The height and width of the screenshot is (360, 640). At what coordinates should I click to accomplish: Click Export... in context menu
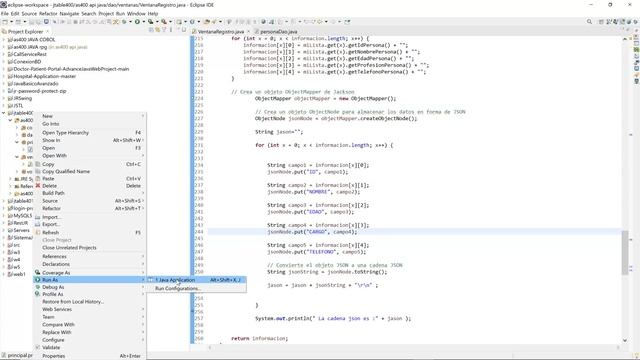[x=89, y=224]
